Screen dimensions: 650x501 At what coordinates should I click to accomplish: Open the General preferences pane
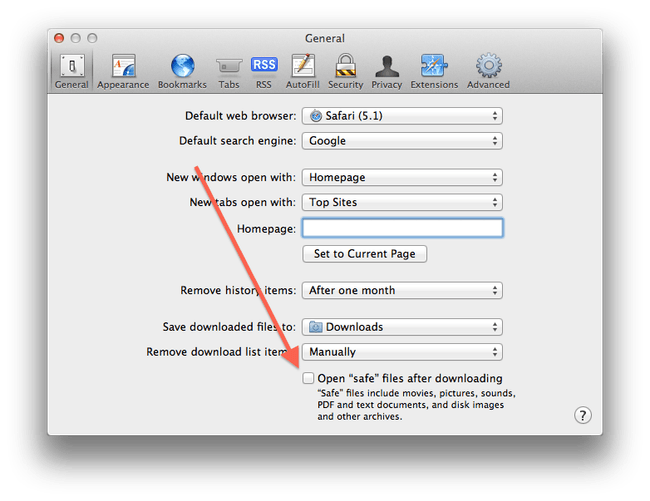click(x=72, y=71)
